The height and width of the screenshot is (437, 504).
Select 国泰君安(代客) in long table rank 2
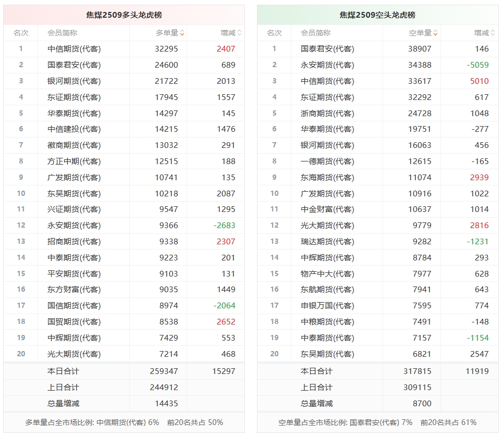74,65
